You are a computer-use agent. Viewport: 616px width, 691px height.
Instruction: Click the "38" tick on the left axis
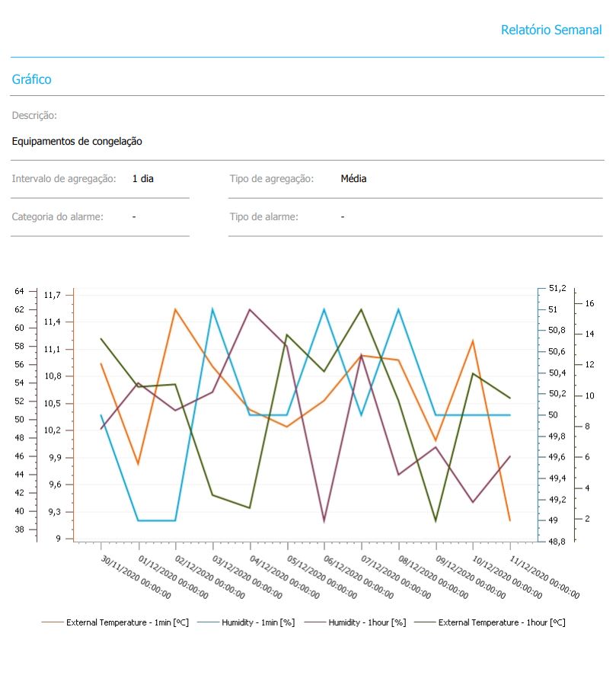(x=19, y=529)
